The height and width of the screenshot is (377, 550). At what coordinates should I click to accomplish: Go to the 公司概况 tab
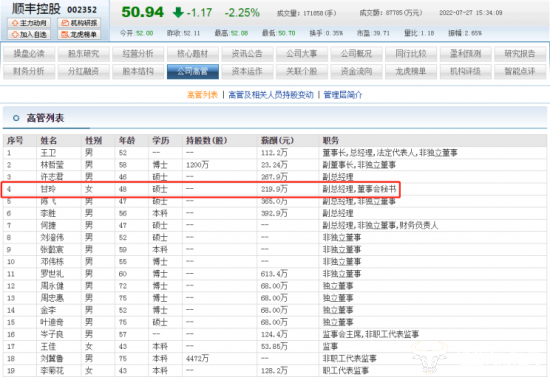point(356,54)
